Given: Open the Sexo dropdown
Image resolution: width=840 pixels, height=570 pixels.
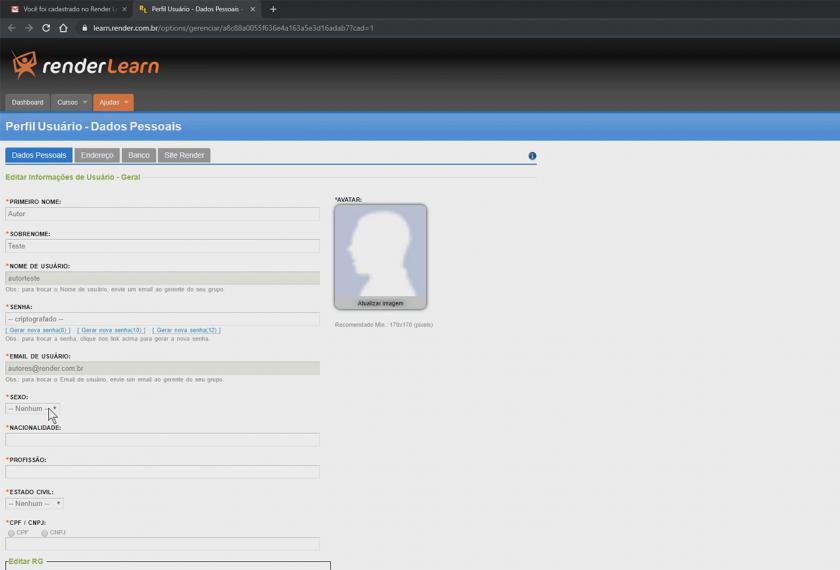Looking at the screenshot, I should coord(33,409).
